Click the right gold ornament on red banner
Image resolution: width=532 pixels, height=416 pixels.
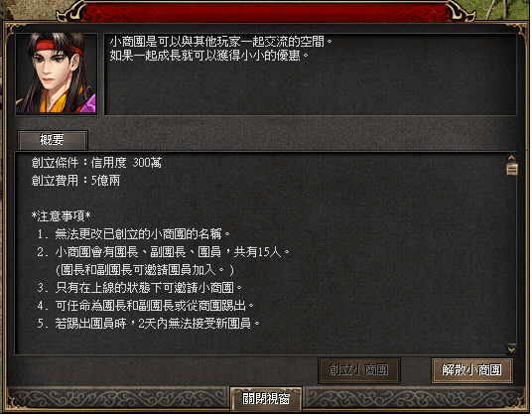coord(459,12)
